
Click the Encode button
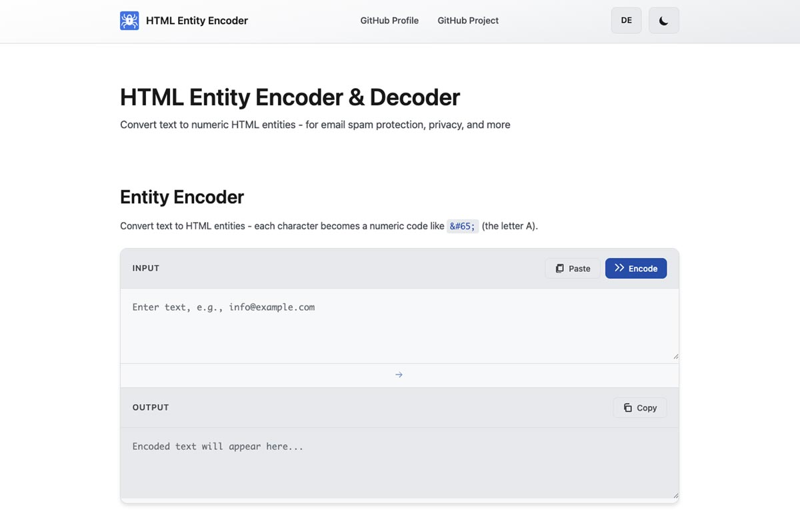636,268
